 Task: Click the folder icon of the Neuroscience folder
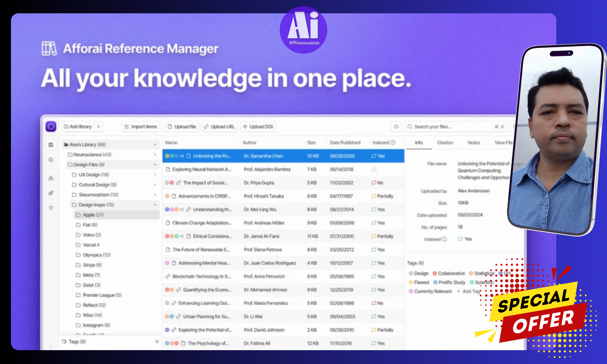70,155
